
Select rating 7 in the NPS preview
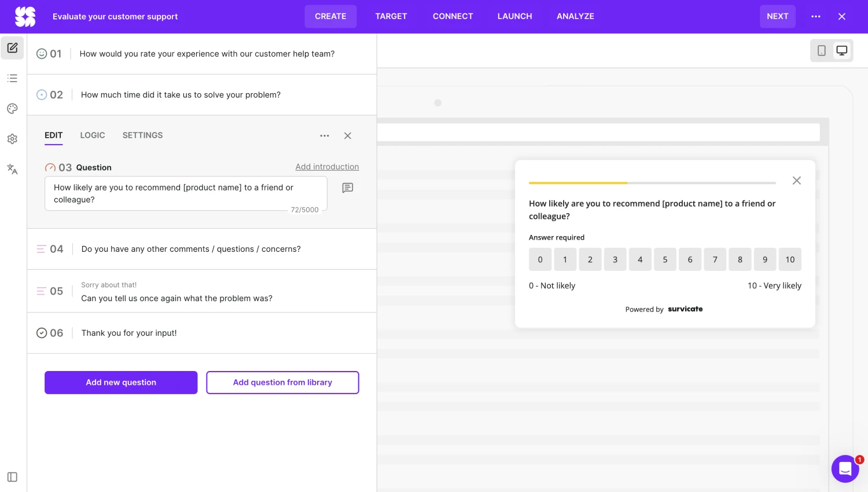pos(715,260)
